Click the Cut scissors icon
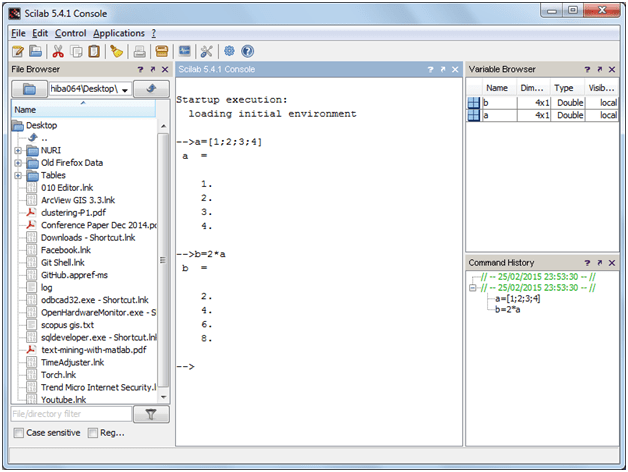 (x=58, y=51)
